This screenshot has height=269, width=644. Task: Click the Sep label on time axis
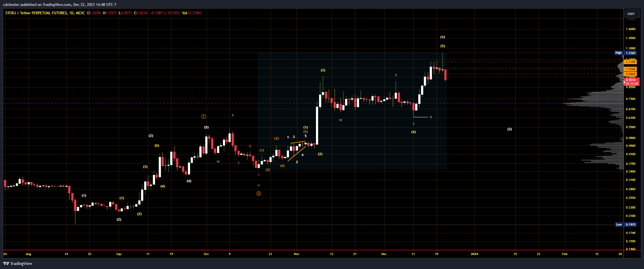[119, 254]
